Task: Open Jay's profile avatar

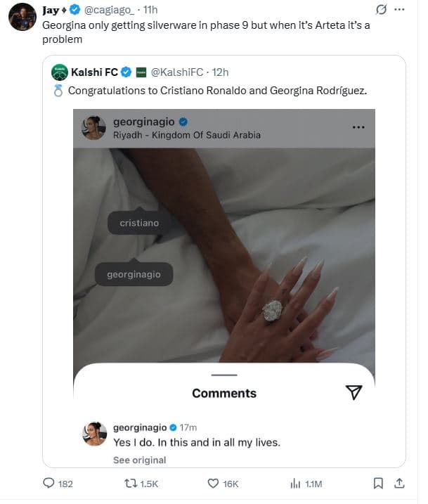Action: click(22, 17)
